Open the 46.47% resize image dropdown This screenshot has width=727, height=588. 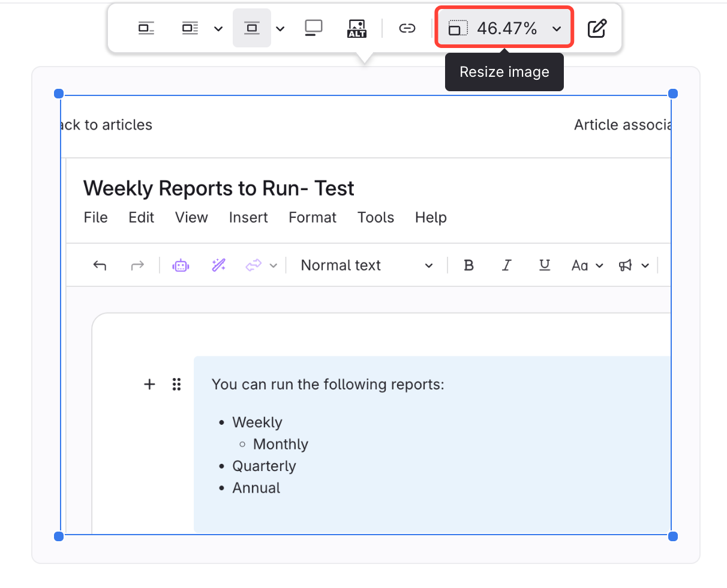tap(505, 28)
